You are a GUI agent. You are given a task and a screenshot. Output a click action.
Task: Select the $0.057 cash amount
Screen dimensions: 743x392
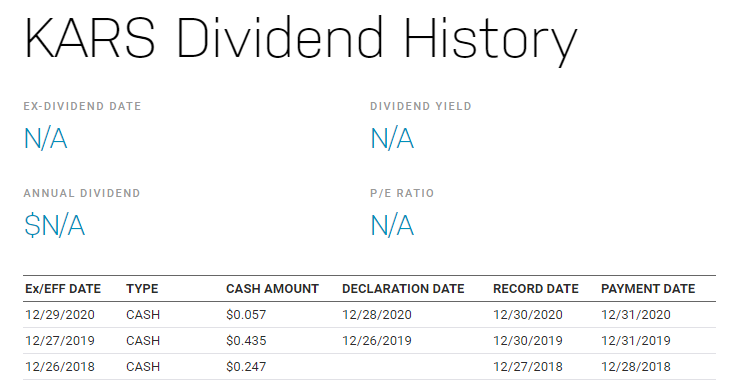[246, 315]
